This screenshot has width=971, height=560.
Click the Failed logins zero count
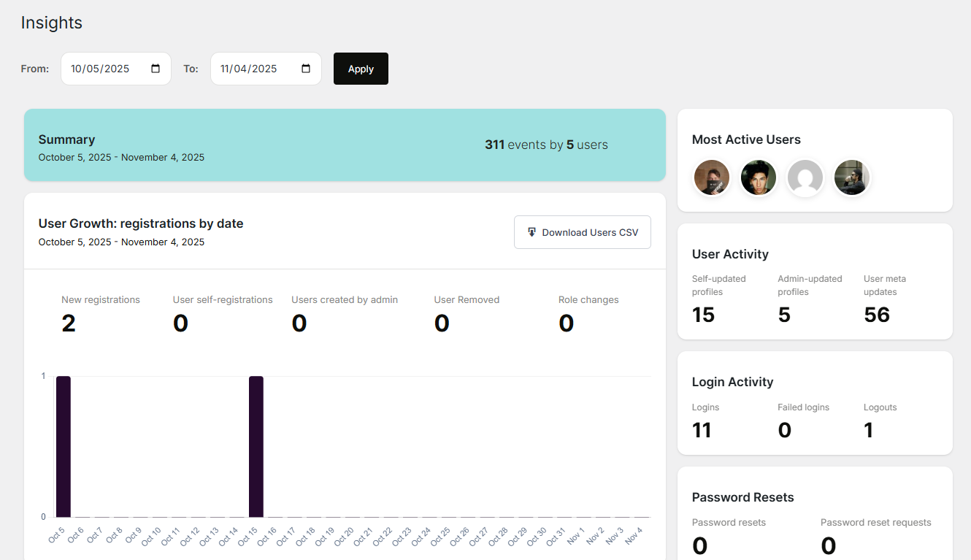784,429
